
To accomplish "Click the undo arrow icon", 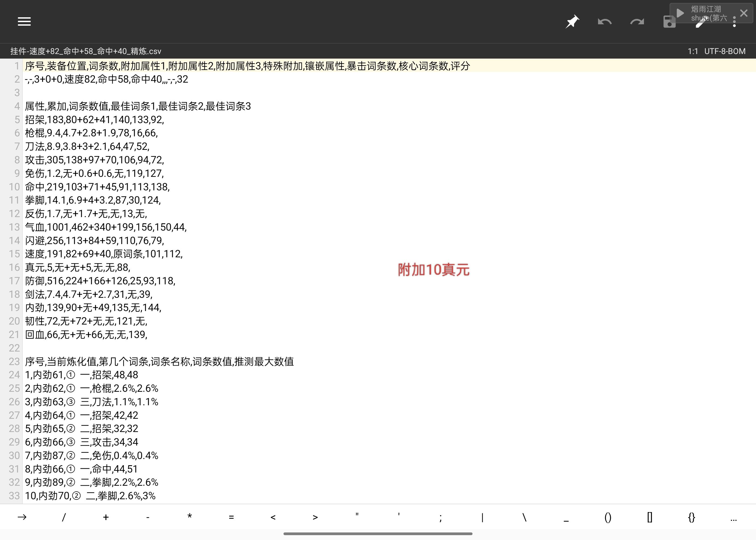I will [605, 22].
